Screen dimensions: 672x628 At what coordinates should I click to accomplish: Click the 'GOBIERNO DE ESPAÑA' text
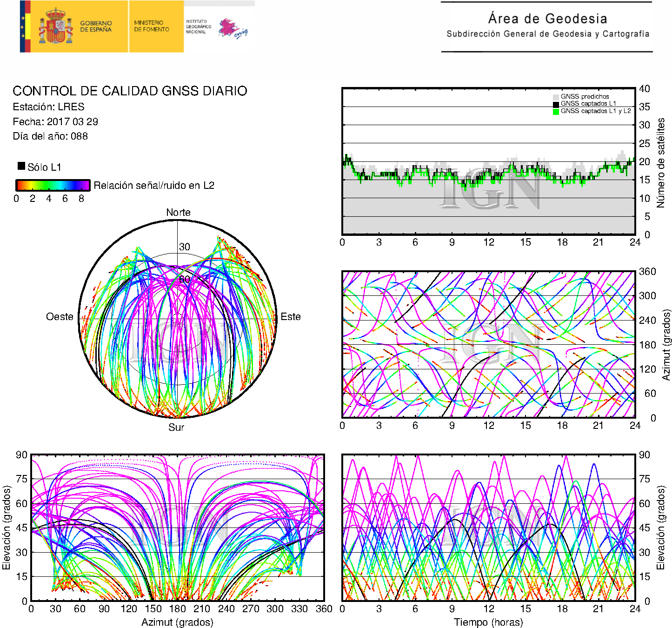(x=96, y=26)
